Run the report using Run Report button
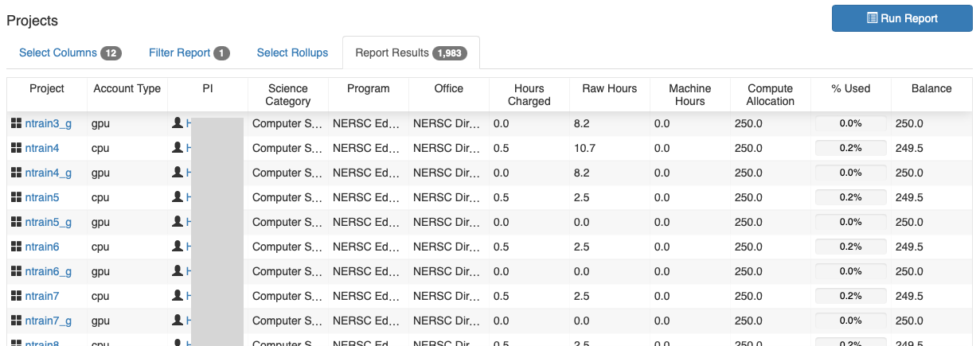The height and width of the screenshot is (346, 980). [902, 18]
